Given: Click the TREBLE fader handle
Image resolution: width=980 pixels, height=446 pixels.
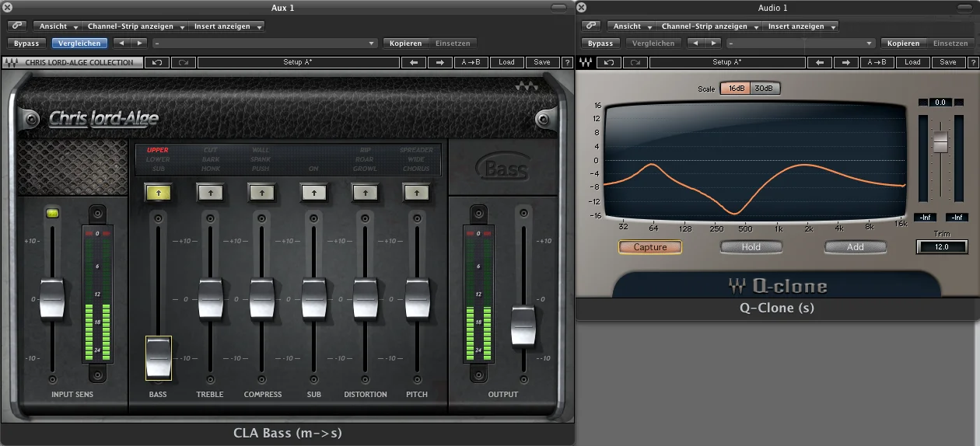Looking at the screenshot, I should click(210, 298).
